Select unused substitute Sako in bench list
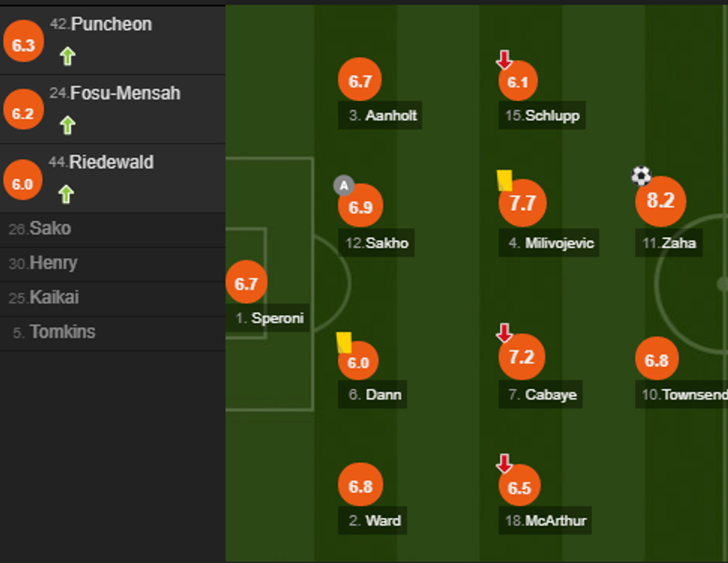This screenshot has height=563, width=728. coord(50,229)
